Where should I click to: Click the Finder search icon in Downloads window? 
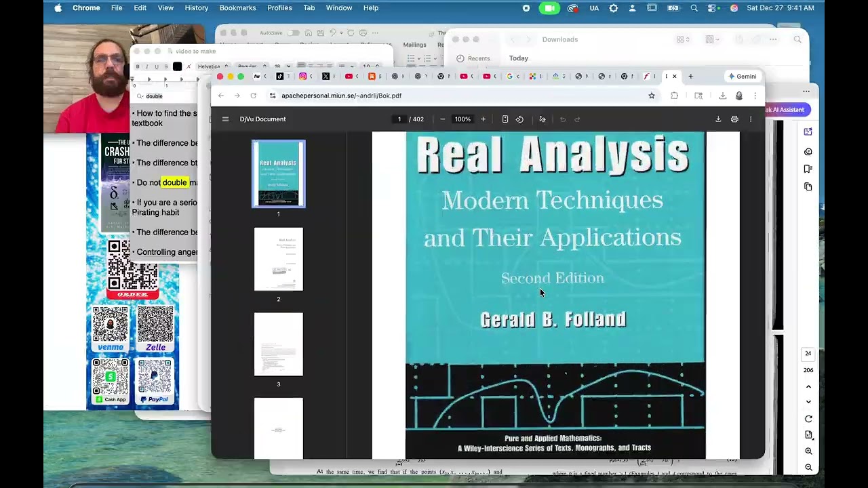(x=797, y=39)
